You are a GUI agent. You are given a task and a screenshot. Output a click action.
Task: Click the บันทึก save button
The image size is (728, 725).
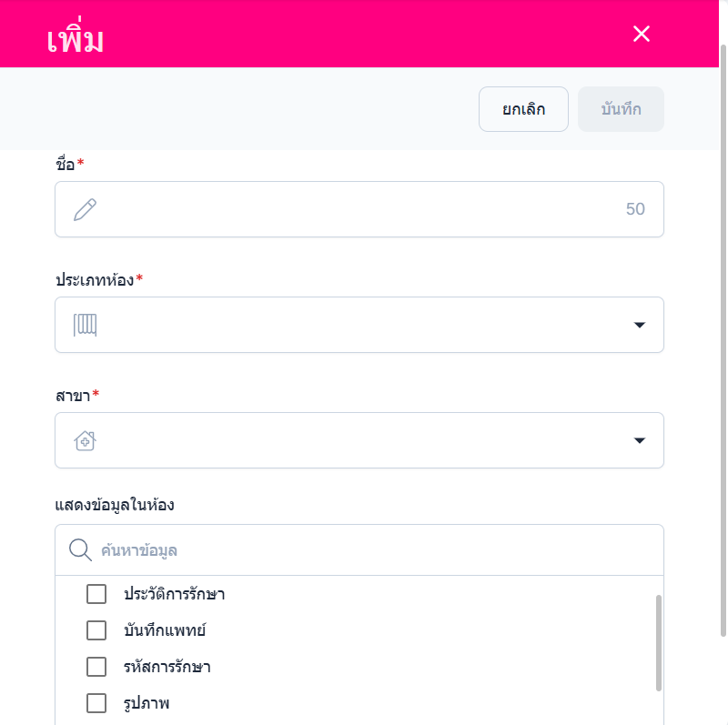621,109
